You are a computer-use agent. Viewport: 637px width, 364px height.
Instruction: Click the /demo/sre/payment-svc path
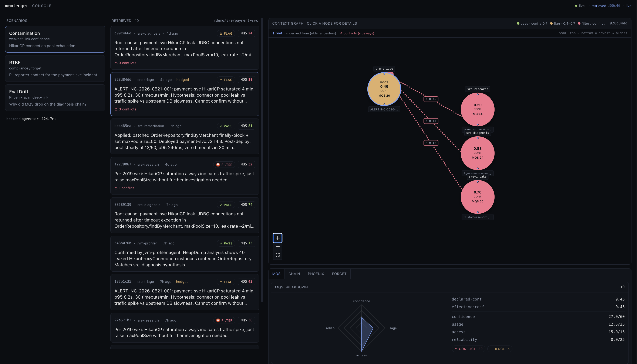pos(236,21)
